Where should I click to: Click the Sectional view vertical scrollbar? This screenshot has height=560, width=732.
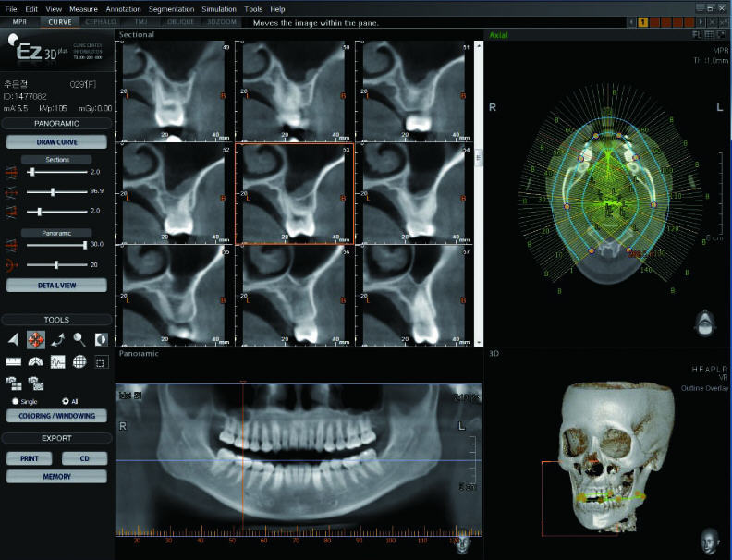tap(479, 194)
